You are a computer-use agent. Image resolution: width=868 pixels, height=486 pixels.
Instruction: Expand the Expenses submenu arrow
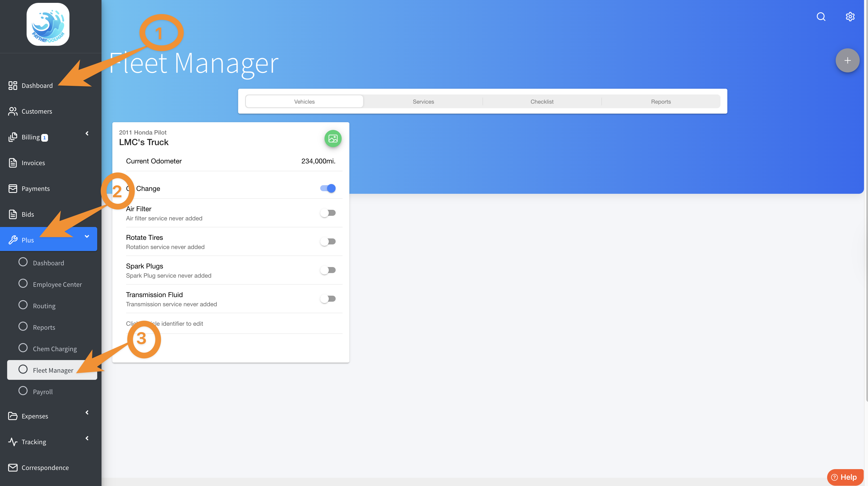coord(87,412)
